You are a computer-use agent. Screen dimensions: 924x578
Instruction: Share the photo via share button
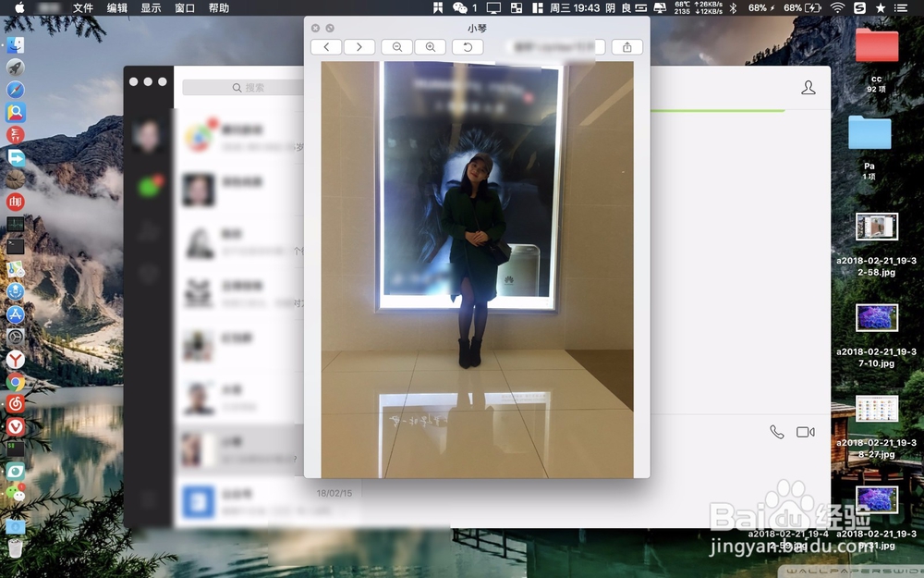627,47
